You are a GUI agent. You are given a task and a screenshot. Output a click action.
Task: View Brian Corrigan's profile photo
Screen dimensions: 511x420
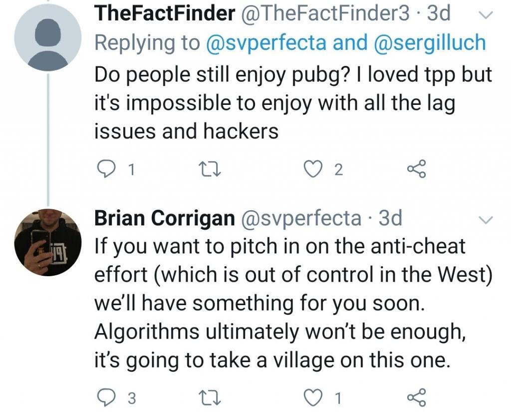point(47,243)
